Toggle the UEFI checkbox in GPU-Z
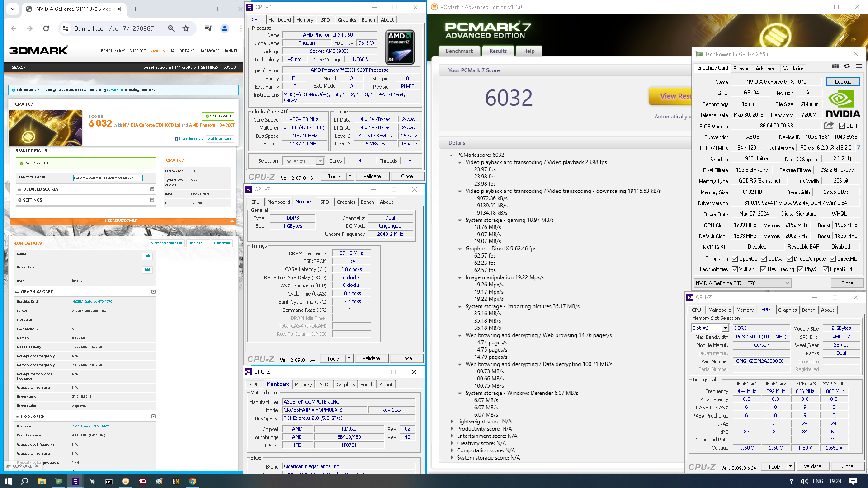 pyautogui.click(x=842, y=126)
